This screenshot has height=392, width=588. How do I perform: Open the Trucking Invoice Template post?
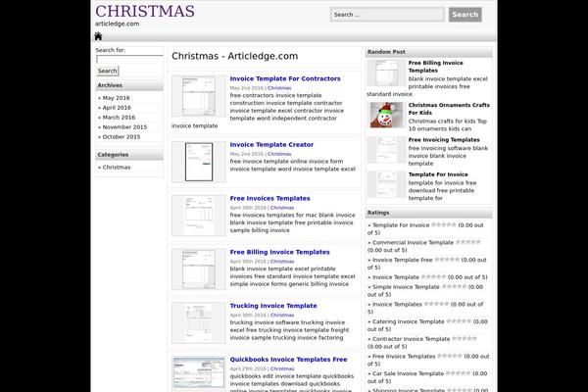(273, 306)
